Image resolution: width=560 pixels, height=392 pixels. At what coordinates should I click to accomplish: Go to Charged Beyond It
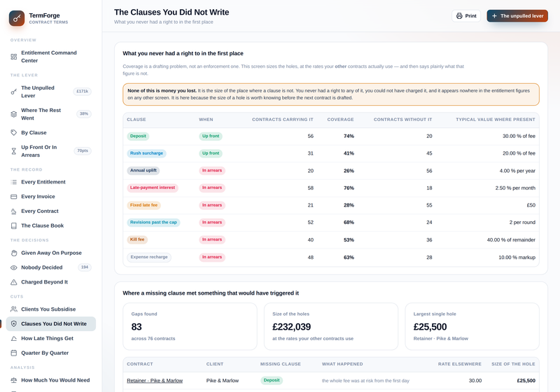pos(50,282)
